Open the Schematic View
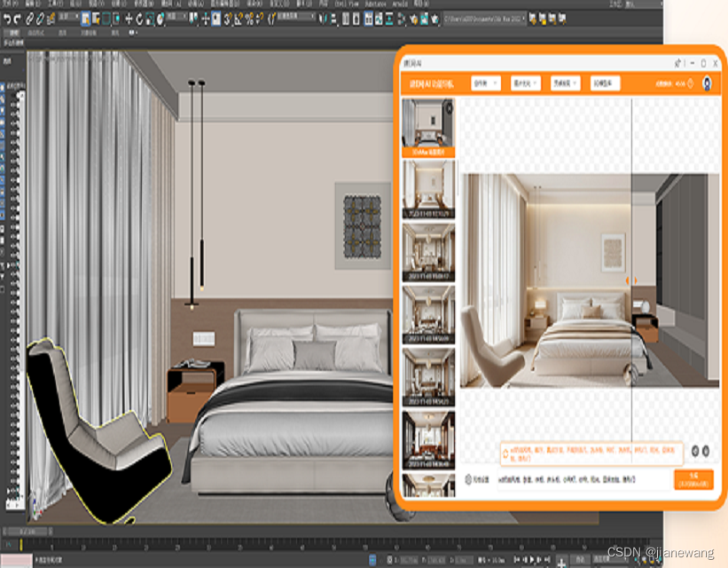Screen dimensions: 728x568 coord(389,19)
